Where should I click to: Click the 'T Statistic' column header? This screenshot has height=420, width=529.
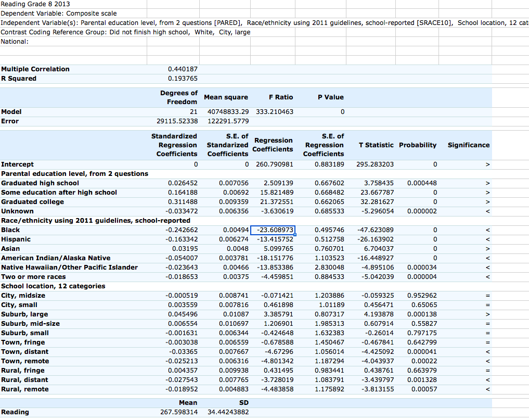tap(376, 145)
